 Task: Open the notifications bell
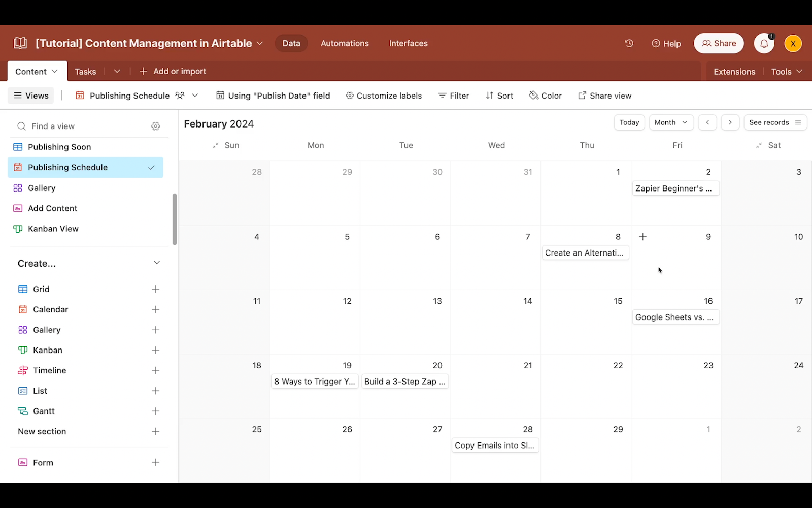click(764, 44)
